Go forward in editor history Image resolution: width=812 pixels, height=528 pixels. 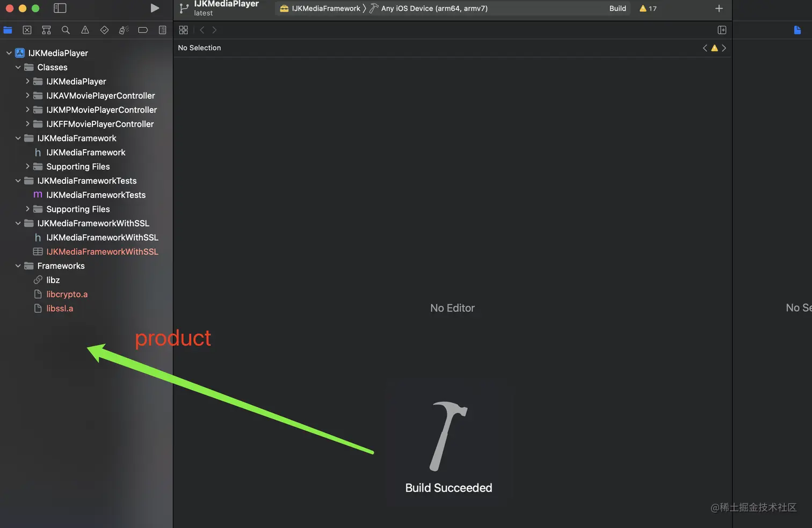coord(214,30)
